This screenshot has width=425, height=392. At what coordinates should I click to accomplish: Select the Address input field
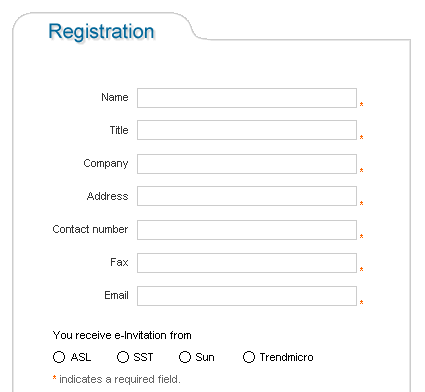[x=247, y=196]
